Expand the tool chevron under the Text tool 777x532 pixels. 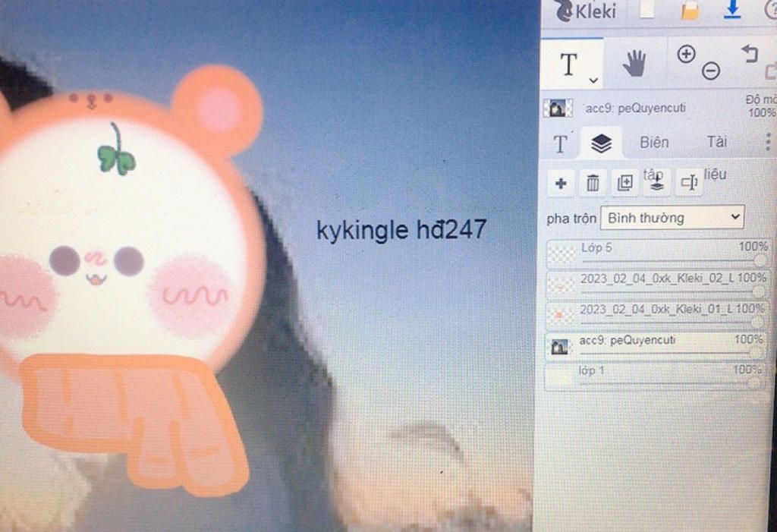pos(593,80)
